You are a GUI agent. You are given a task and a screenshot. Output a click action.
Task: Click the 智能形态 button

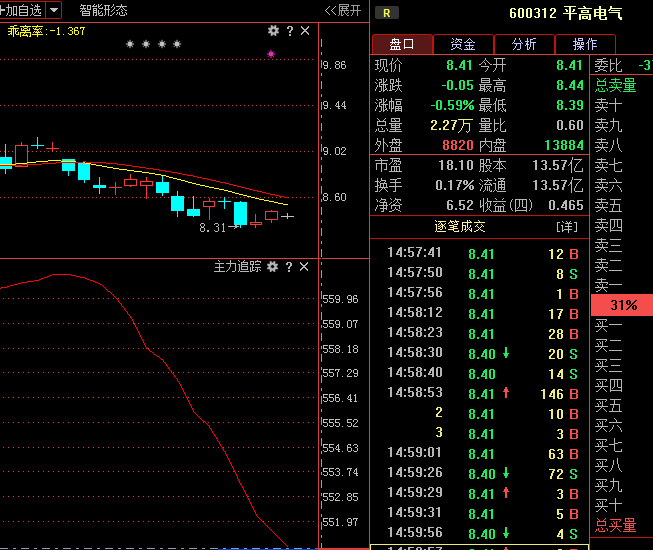103,10
